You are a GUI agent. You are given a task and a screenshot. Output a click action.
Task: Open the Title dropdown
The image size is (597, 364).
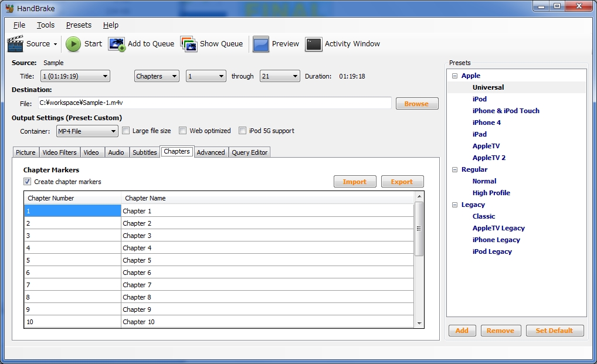[75, 76]
